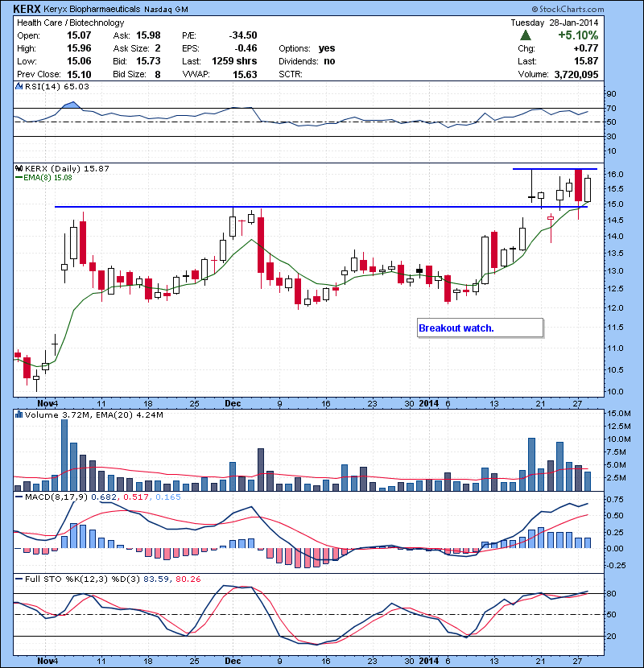Click the StockCharts.com copyright label
Screen dimensions: 644x668
pos(568,9)
